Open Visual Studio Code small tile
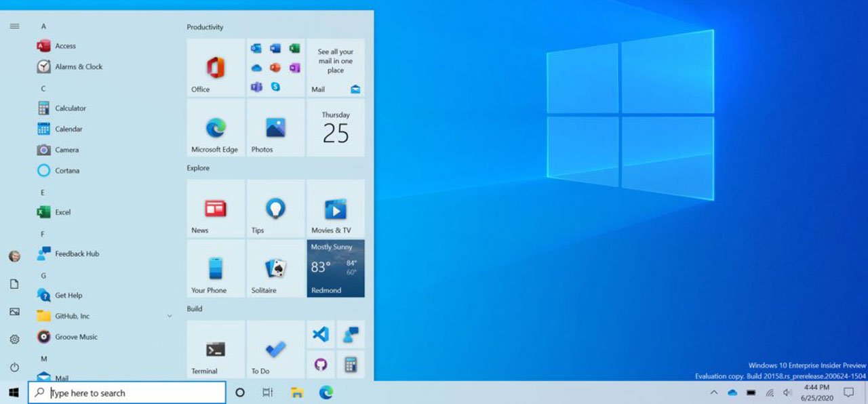Screen dimensions: 868x404 coord(321,334)
